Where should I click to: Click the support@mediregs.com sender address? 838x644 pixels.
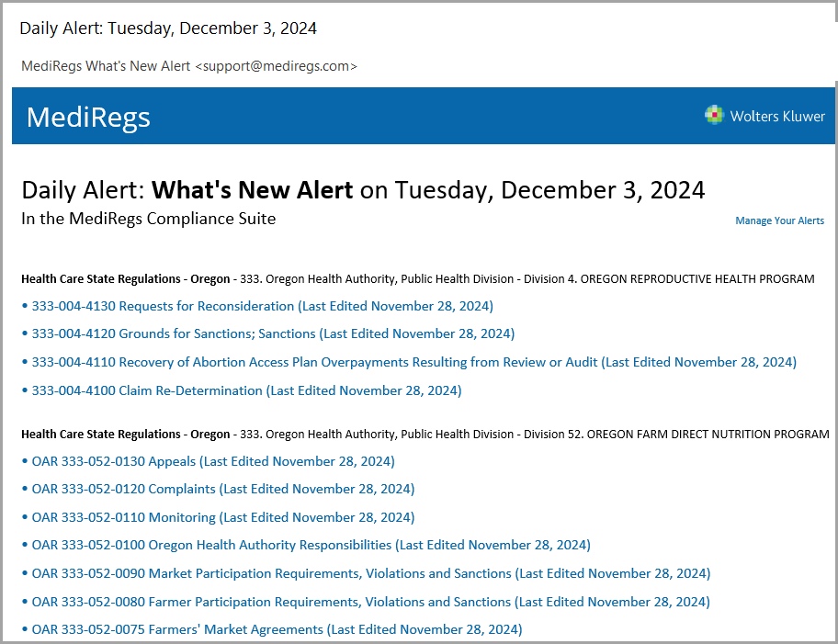click(x=276, y=66)
